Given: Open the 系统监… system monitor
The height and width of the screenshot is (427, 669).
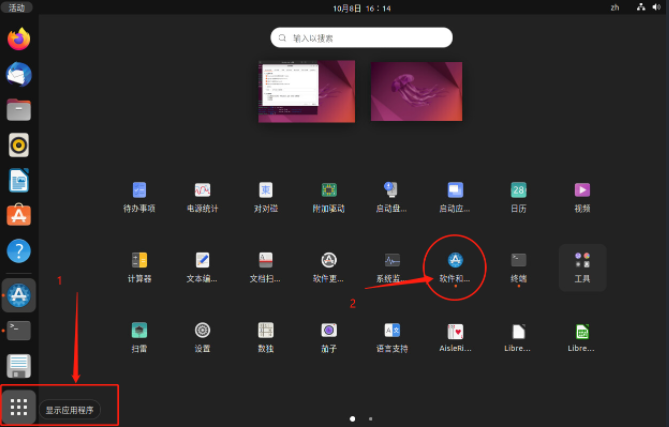Looking at the screenshot, I should [392, 267].
